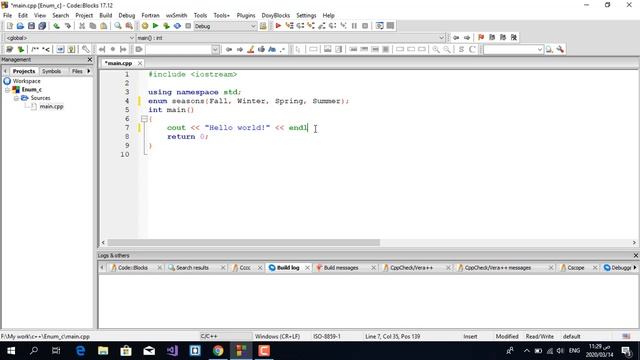Screen dimensions: 640x360
Task: Click the editor horizontal scrollbar
Action: pyautogui.click(x=244, y=242)
